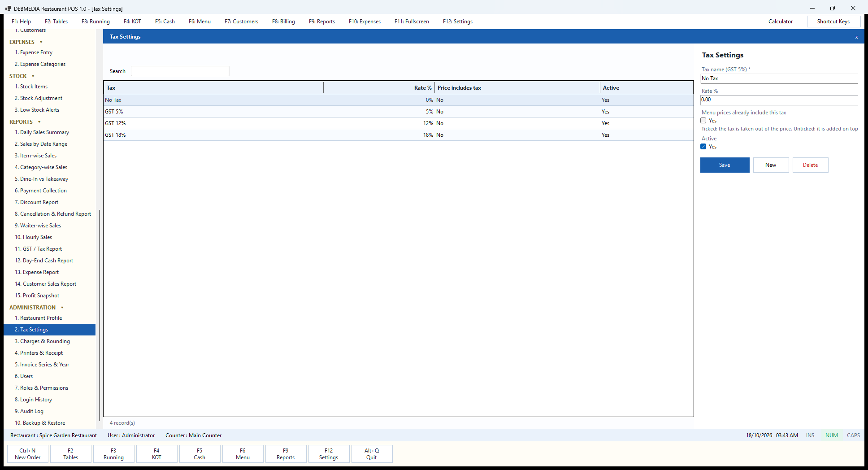Click the Search input field
Viewport: 868px width, 470px height.
coord(180,71)
